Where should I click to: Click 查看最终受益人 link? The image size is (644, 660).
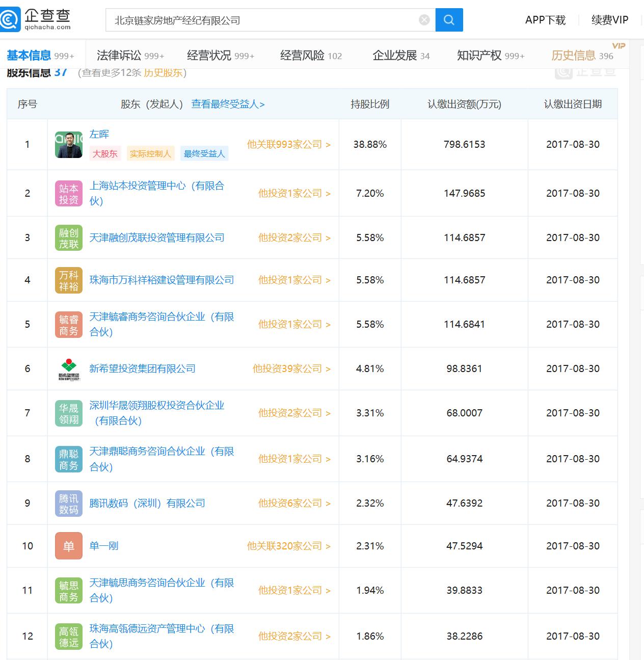point(228,104)
